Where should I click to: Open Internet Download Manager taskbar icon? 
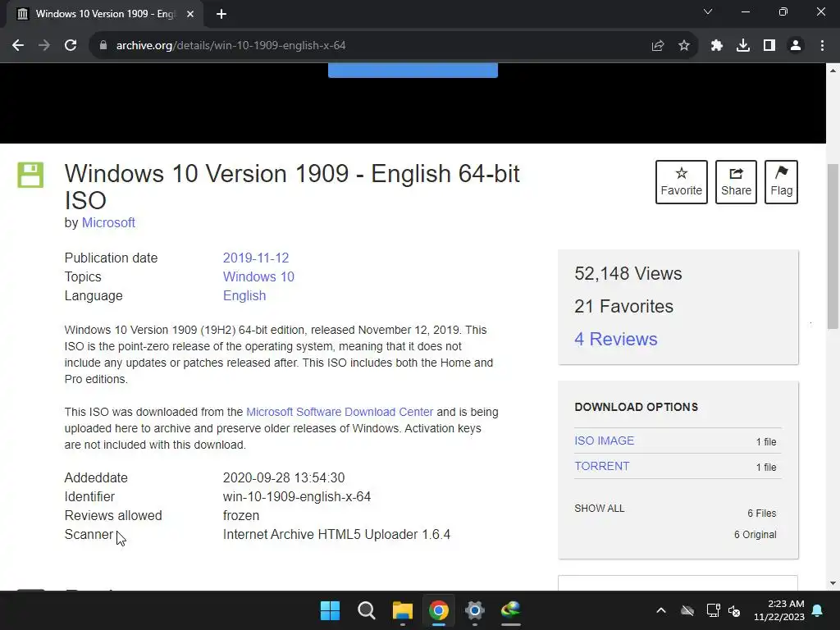(x=510, y=610)
